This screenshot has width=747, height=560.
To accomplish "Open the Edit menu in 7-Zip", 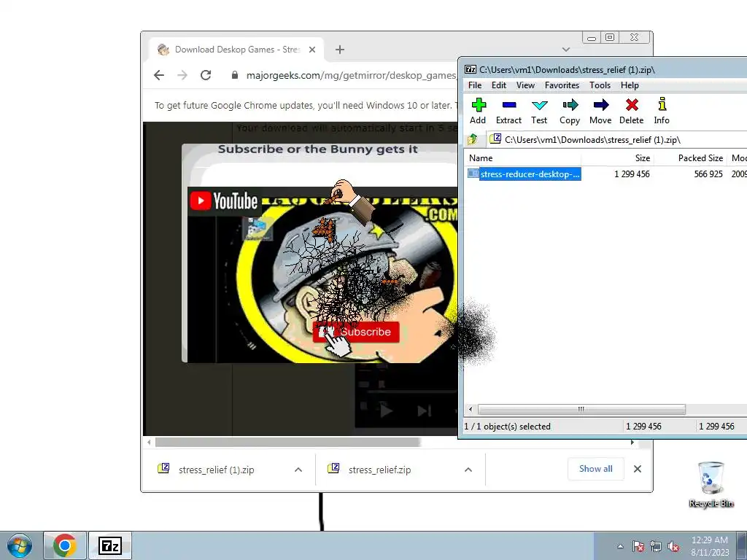I will coord(499,85).
